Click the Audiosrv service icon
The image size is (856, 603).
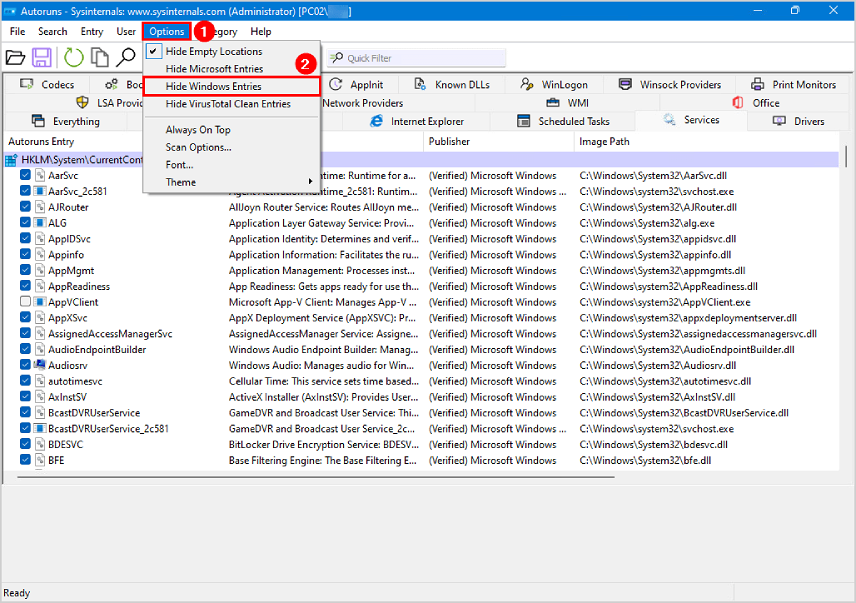[39, 365]
